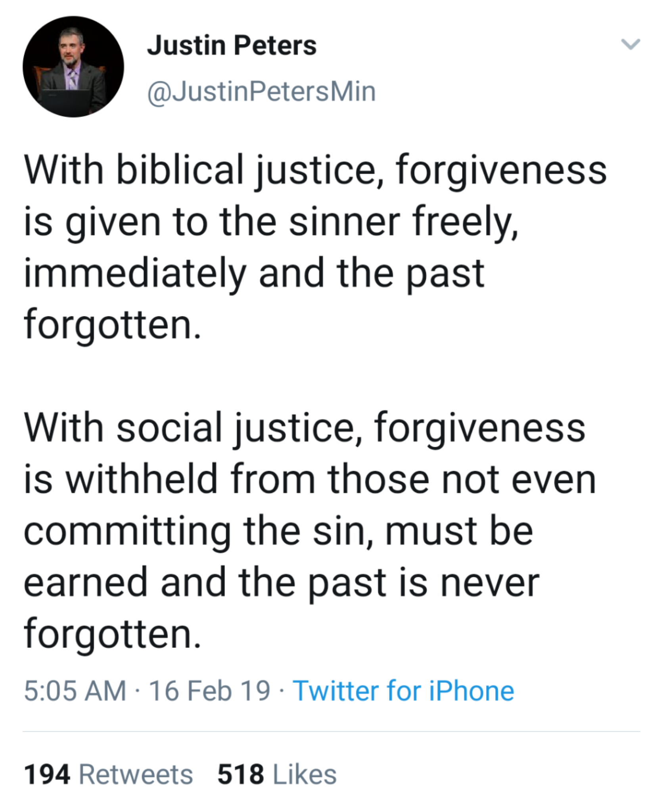
Task: Click the display name Justin Peters
Action: click(232, 45)
